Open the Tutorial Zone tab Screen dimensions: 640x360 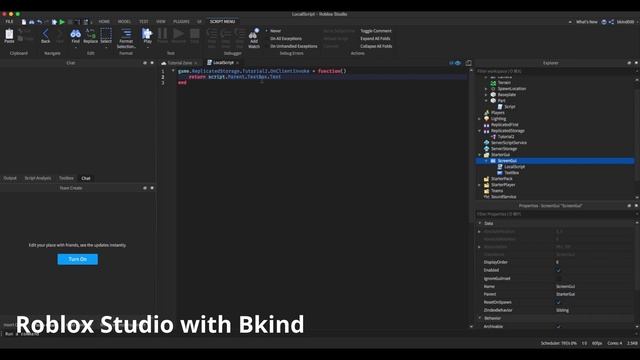click(180, 63)
